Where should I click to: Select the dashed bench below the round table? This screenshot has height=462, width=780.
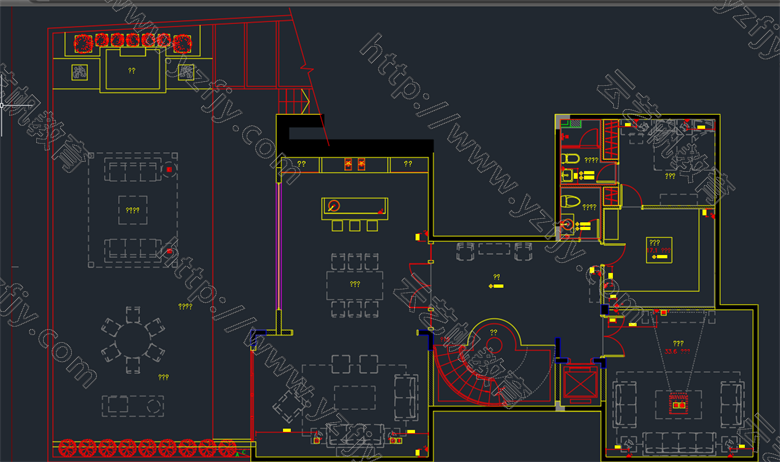tap(133, 406)
